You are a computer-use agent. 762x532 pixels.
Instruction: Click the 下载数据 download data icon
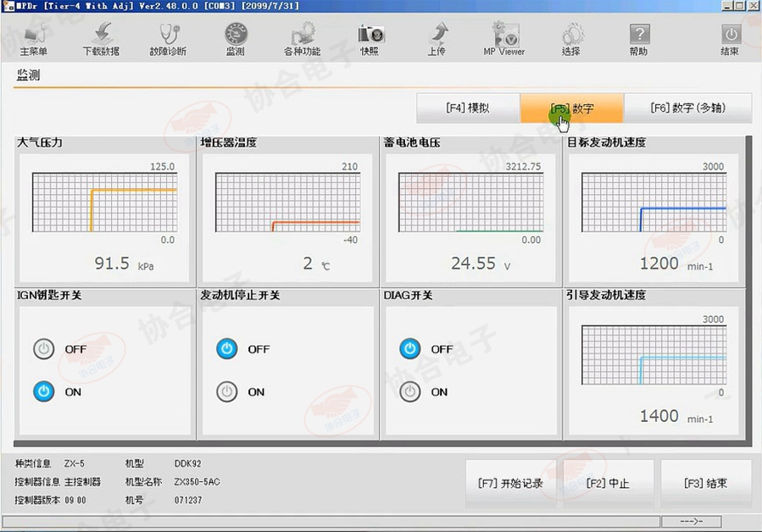101,39
